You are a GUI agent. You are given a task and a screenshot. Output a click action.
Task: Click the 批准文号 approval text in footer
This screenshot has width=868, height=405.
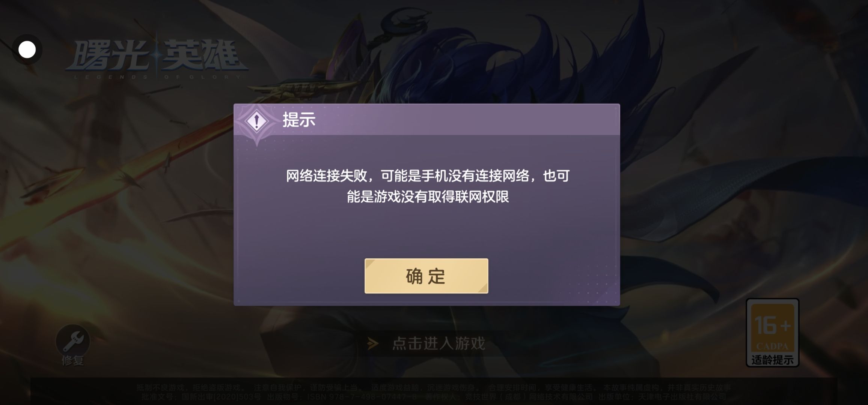click(201, 397)
